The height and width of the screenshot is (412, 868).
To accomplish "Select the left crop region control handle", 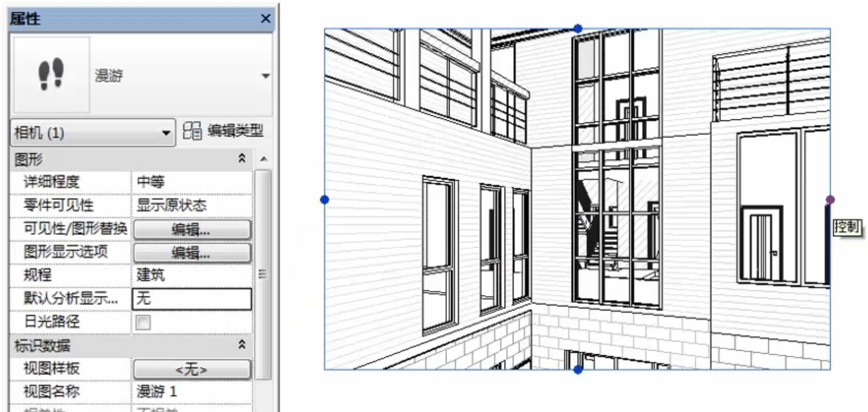I will [x=325, y=200].
